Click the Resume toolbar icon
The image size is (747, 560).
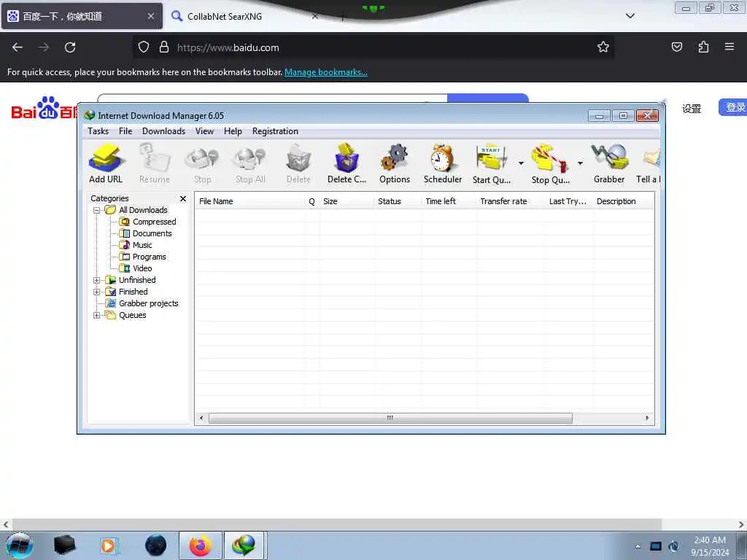pyautogui.click(x=155, y=163)
